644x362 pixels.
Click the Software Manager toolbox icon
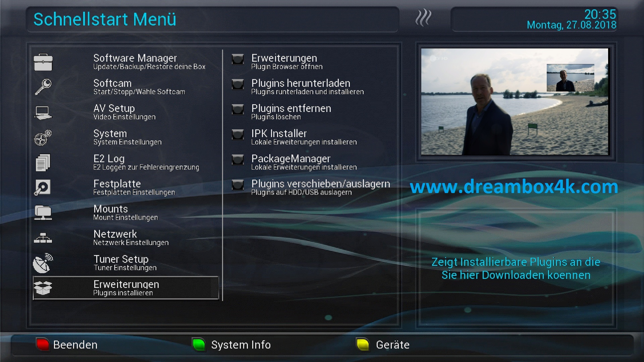[43, 62]
